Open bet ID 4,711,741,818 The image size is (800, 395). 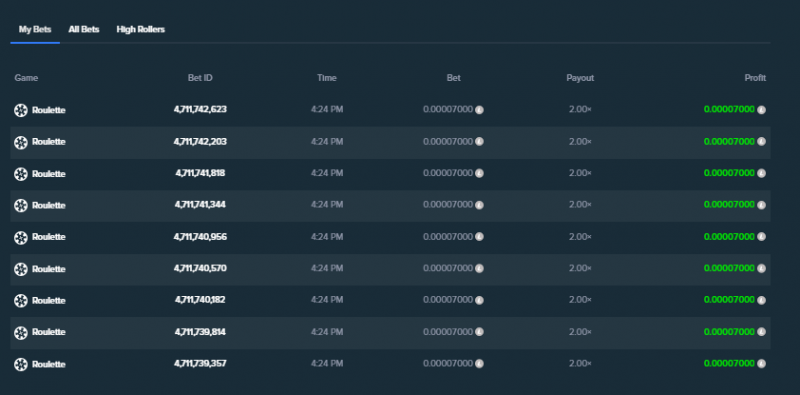(200, 173)
